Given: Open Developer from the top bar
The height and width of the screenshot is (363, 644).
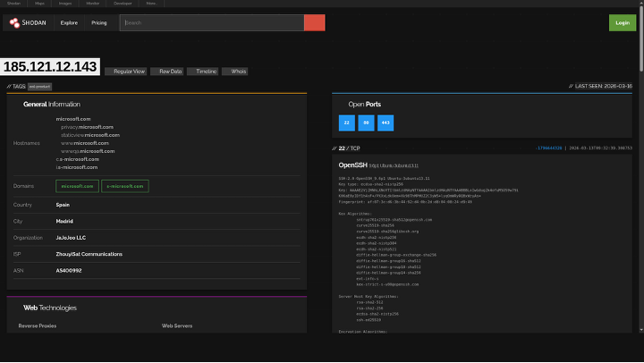Looking at the screenshot, I should (x=122, y=4).
